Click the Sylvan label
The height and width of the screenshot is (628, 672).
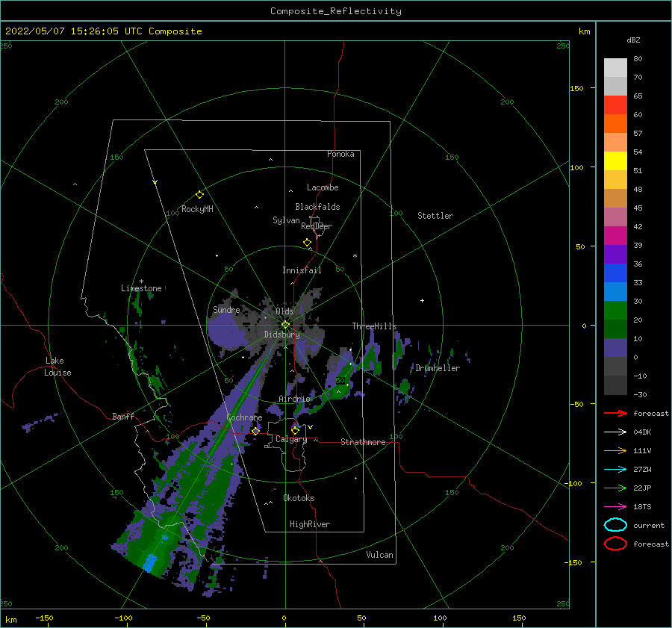pyautogui.click(x=286, y=220)
